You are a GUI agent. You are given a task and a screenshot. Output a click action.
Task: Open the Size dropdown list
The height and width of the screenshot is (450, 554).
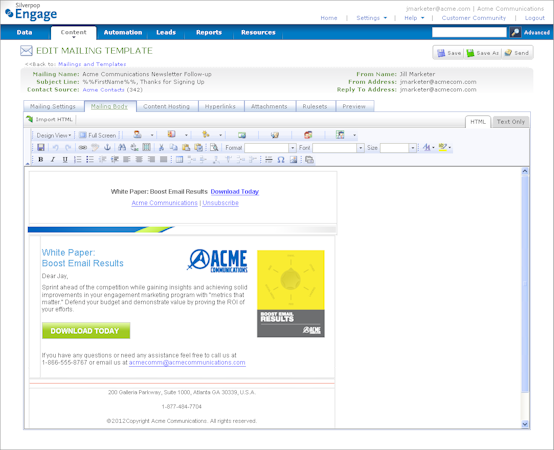click(412, 148)
